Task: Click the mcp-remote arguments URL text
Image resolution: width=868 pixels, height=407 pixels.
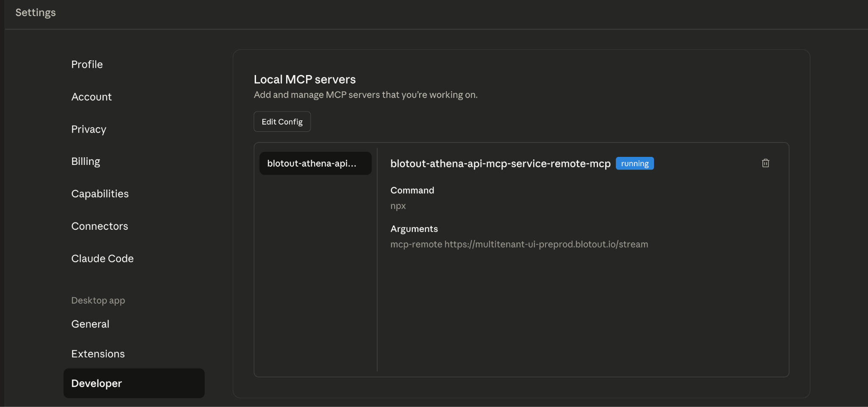Action: click(x=519, y=244)
